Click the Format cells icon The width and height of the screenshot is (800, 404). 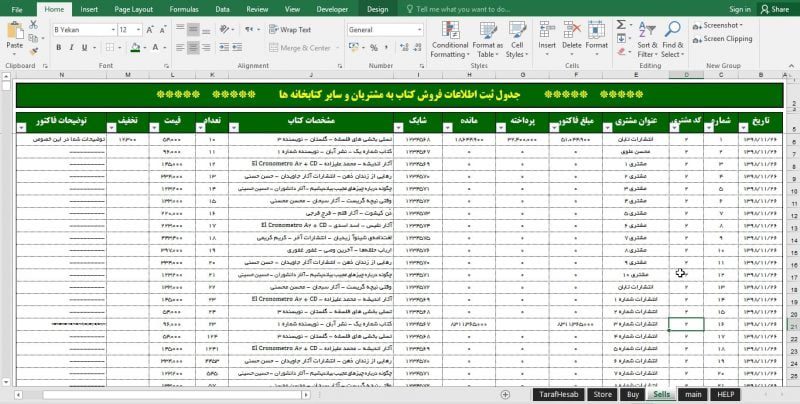[596, 30]
